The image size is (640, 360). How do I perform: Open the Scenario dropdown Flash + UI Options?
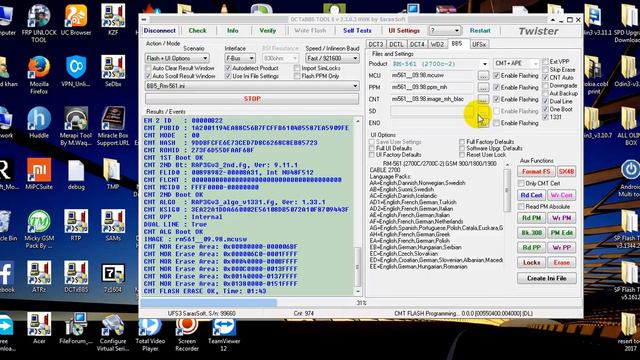(177, 58)
